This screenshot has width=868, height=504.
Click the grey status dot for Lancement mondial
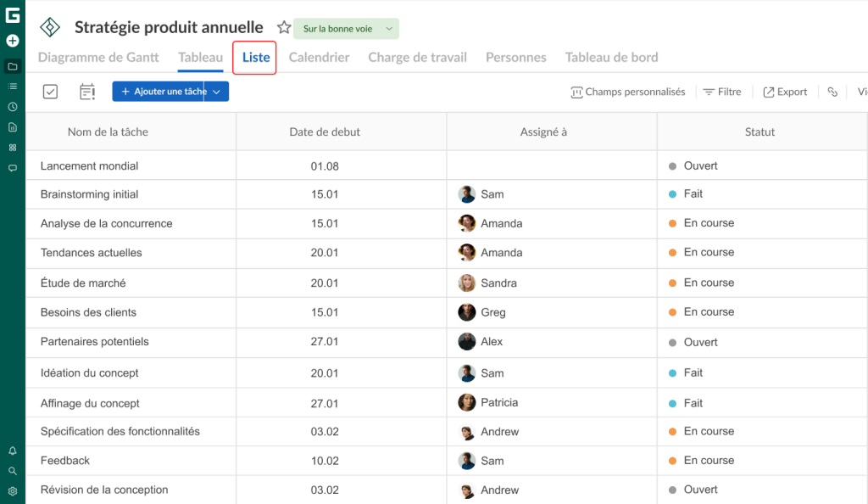(672, 166)
